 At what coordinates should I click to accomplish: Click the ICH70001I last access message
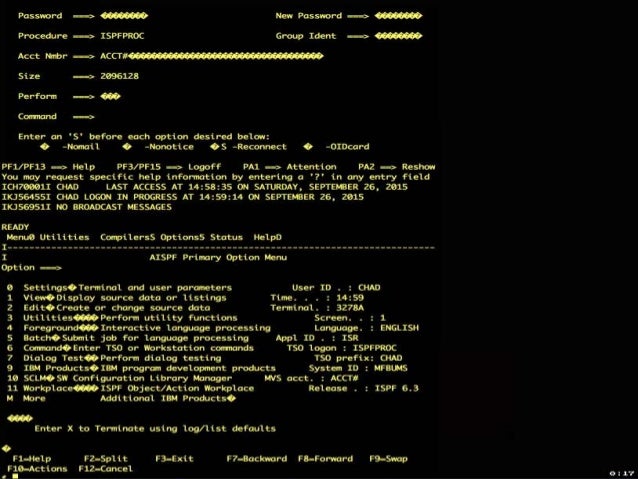coord(204,187)
